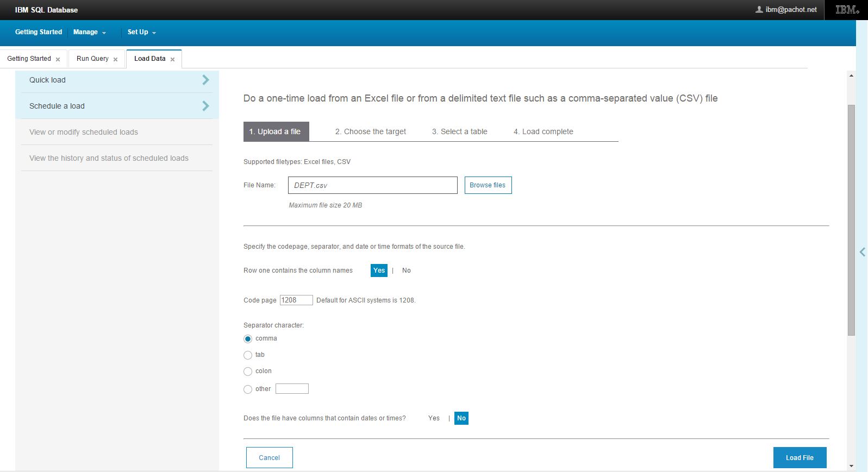Screen dimensions: 868x472
Task: Click the Code page input field
Action: [x=296, y=300]
